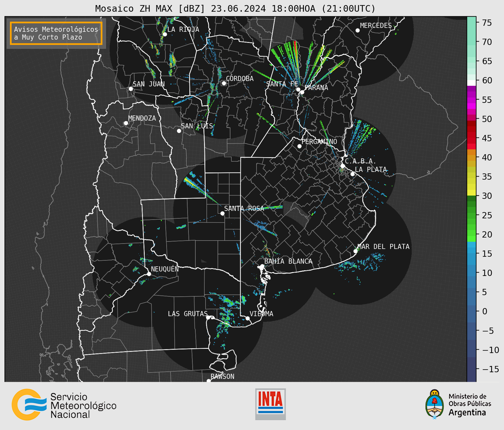Click the dark blue -15 dBZ scale segment
Image resolution: width=504 pixels, height=430 pixels.
pyautogui.click(x=471, y=369)
